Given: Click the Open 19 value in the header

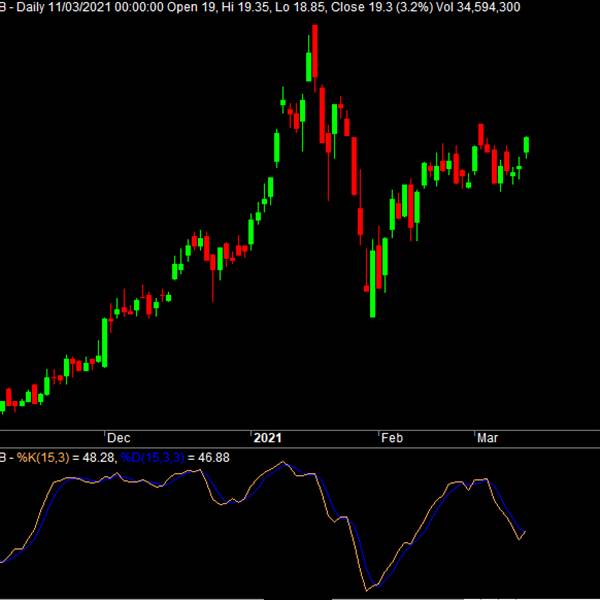Looking at the screenshot, I should pyautogui.click(x=193, y=7).
